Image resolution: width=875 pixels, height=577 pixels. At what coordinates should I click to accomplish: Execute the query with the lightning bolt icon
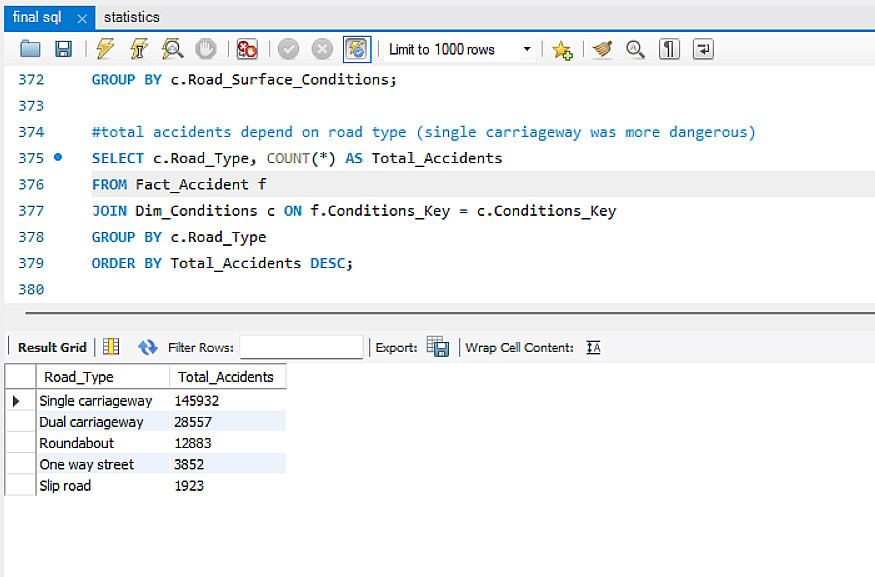click(105, 49)
